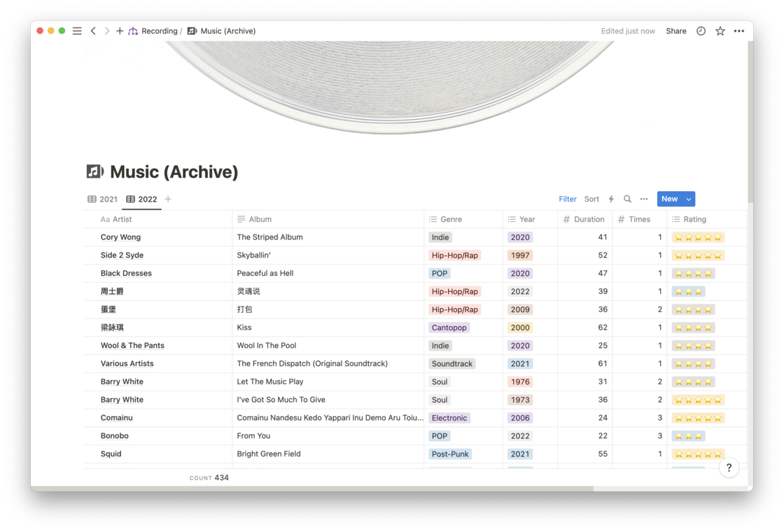Open the Duration column header menu

point(585,219)
